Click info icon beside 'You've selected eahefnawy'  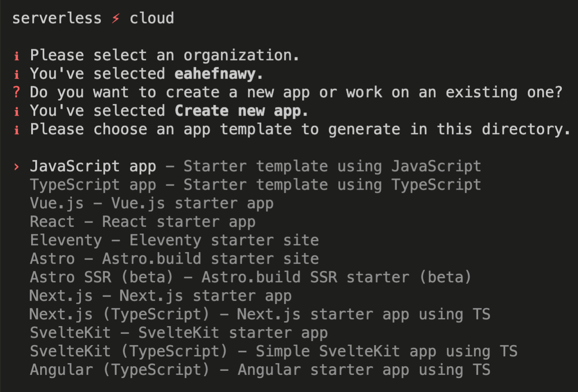(17, 74)
